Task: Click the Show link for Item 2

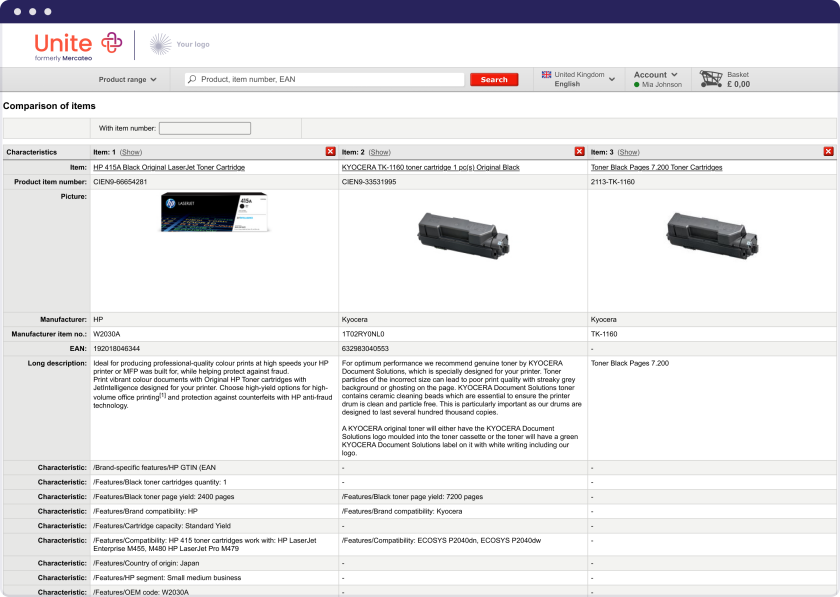Action: click(x=379, y=152)
